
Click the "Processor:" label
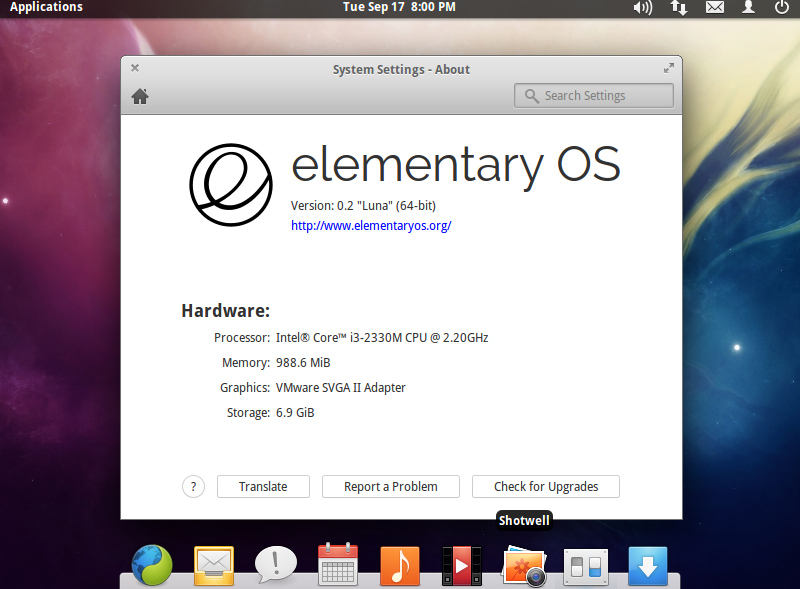[x=242, y=338]
